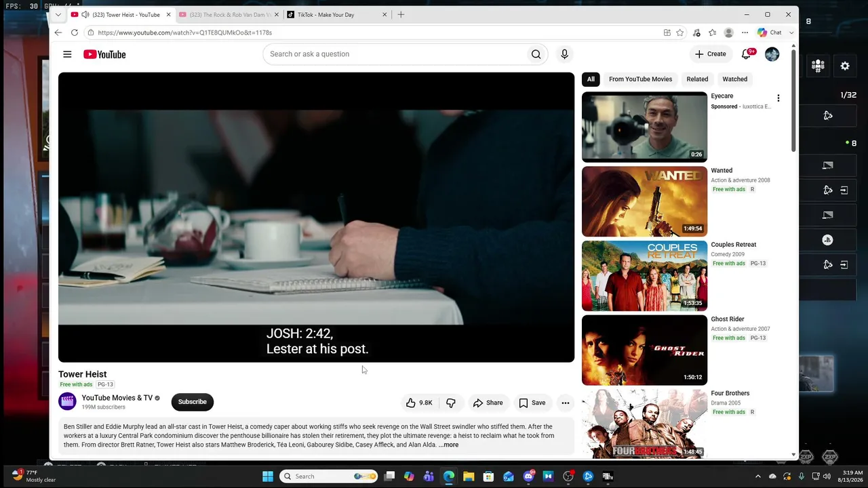Open the social group icon in game window
868x488 pixels.
(x=818, y=66)
